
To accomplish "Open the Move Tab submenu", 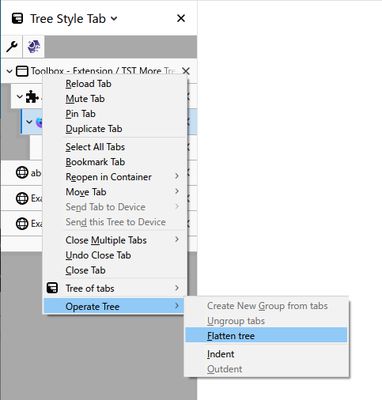I will (115, 192).
